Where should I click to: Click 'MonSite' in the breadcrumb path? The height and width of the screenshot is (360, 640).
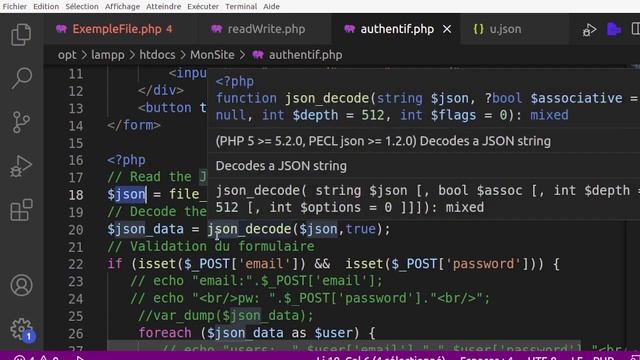212,55
